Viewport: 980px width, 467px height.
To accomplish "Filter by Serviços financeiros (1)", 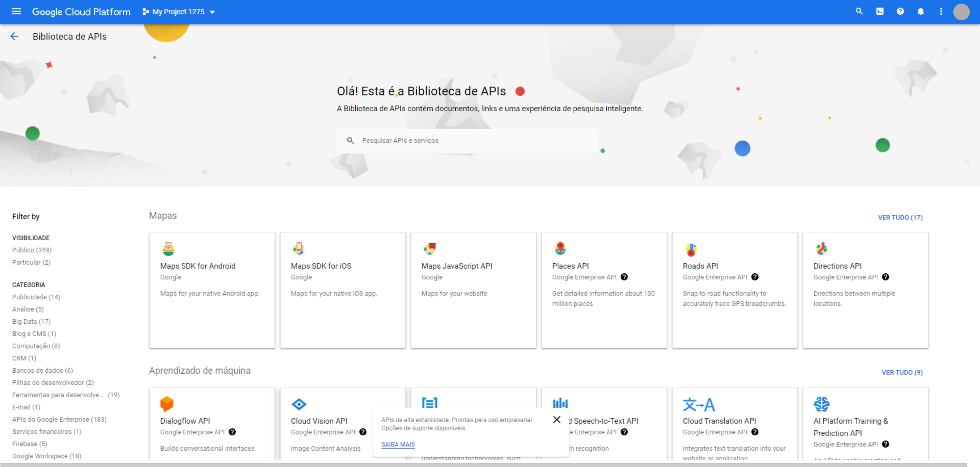I will (47, 431).
